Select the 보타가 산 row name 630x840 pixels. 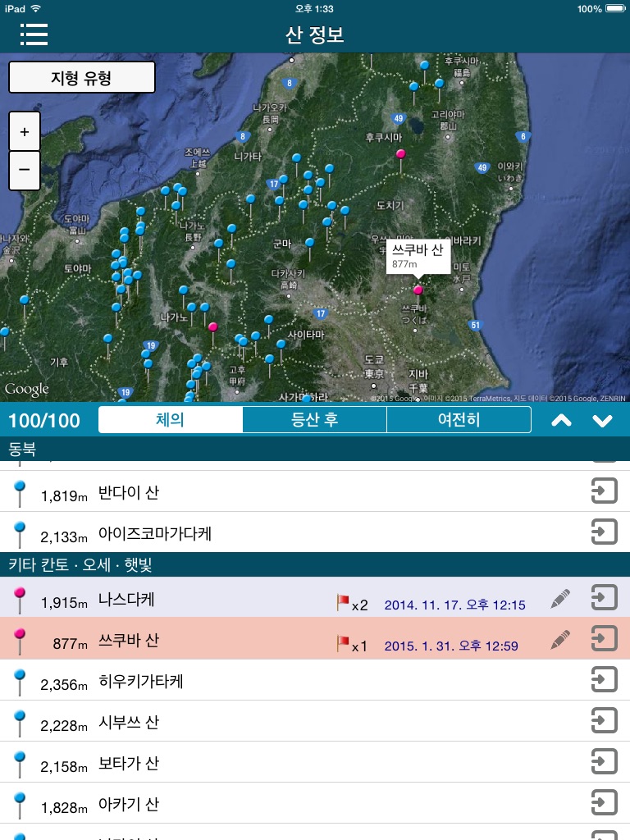coord(129,764)
